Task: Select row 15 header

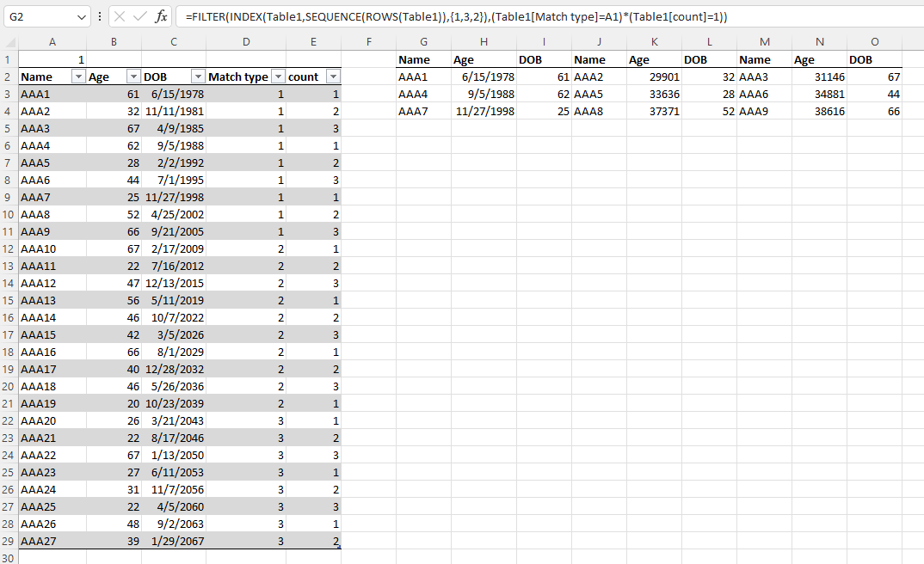Action: pyautogui.click(x=9, y=300)
